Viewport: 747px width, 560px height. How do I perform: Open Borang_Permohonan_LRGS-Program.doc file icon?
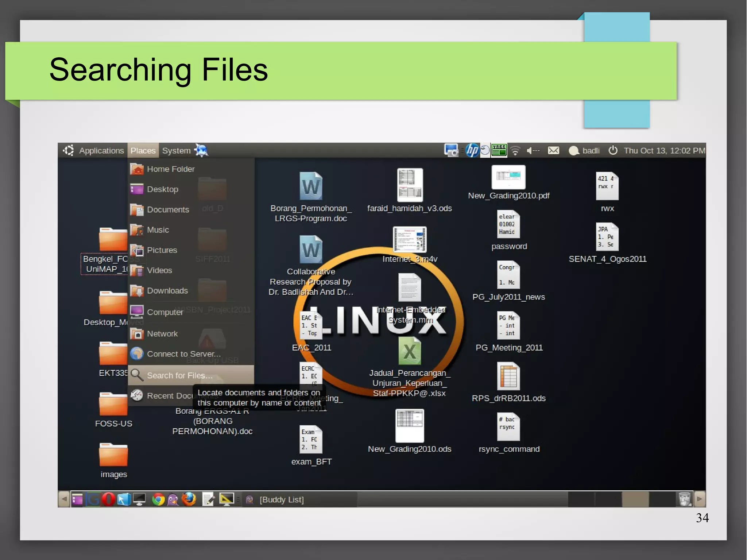pyautogui.click(x=311, y=186)
